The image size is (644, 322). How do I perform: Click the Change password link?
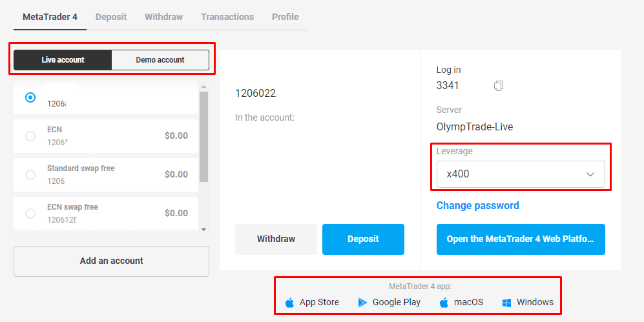(477, 205)
